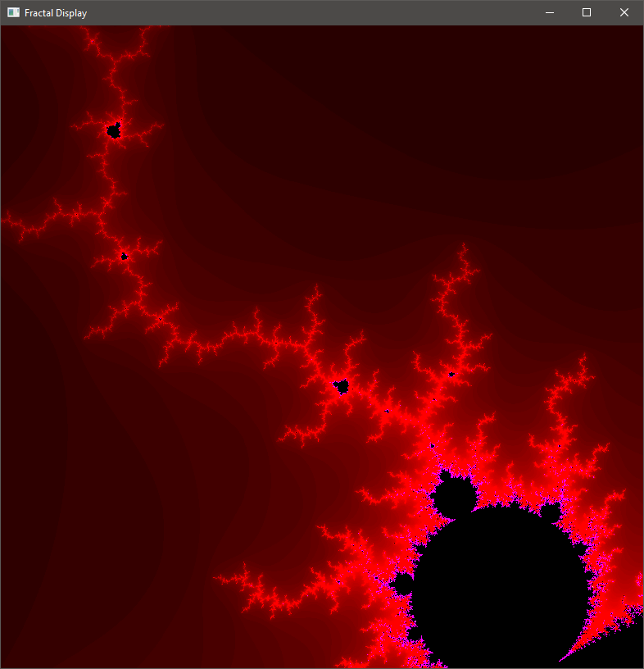Minimize the Fractal Display window
Screen dimensions: 644x669
550,13
